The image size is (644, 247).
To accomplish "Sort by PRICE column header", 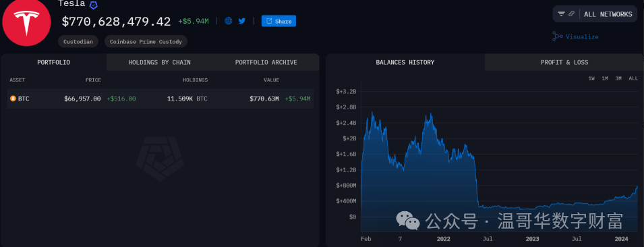I will 93,80.
